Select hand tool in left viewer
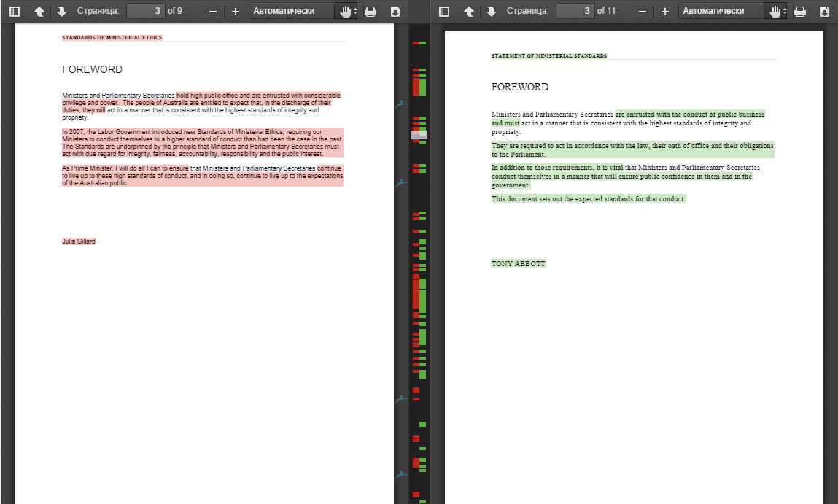Screen dimensions: 838x504 point(347,11)
